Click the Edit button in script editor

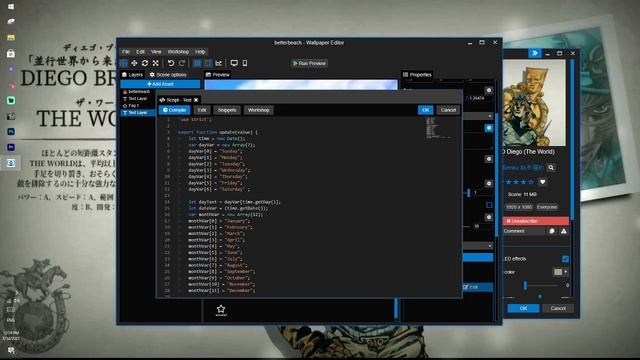pos(202,110)
